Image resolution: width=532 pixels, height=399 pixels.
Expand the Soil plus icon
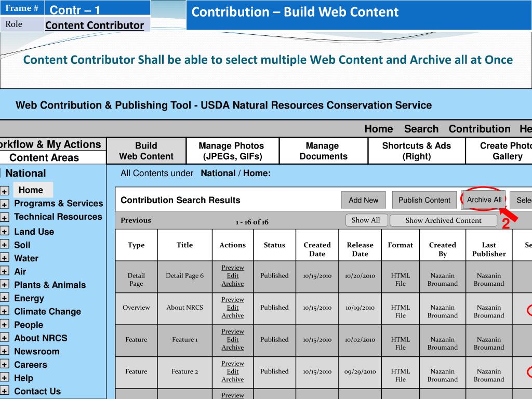4,245
